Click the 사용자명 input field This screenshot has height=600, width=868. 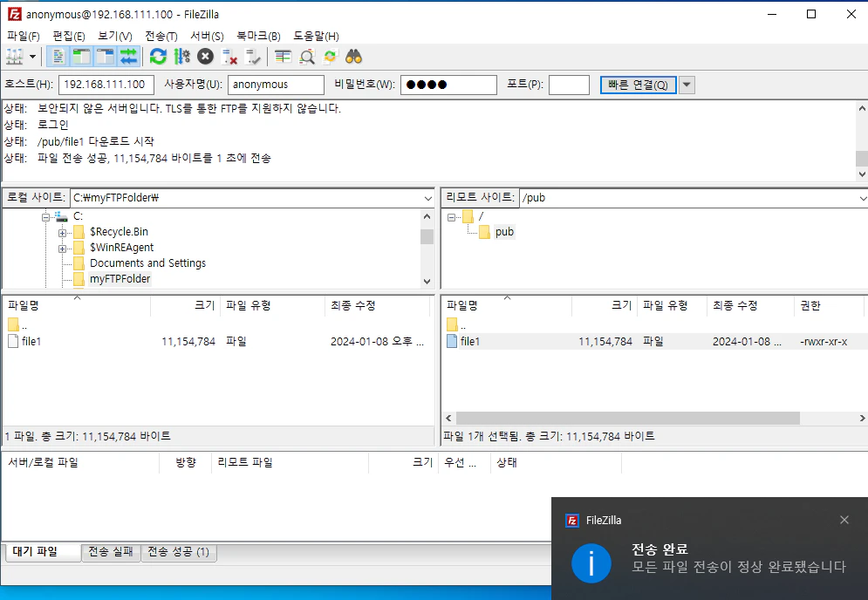[x=276, y=85]
